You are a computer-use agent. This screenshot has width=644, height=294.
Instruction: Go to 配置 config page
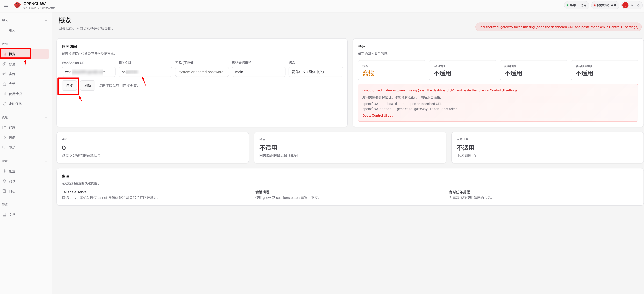click(12, 171)
